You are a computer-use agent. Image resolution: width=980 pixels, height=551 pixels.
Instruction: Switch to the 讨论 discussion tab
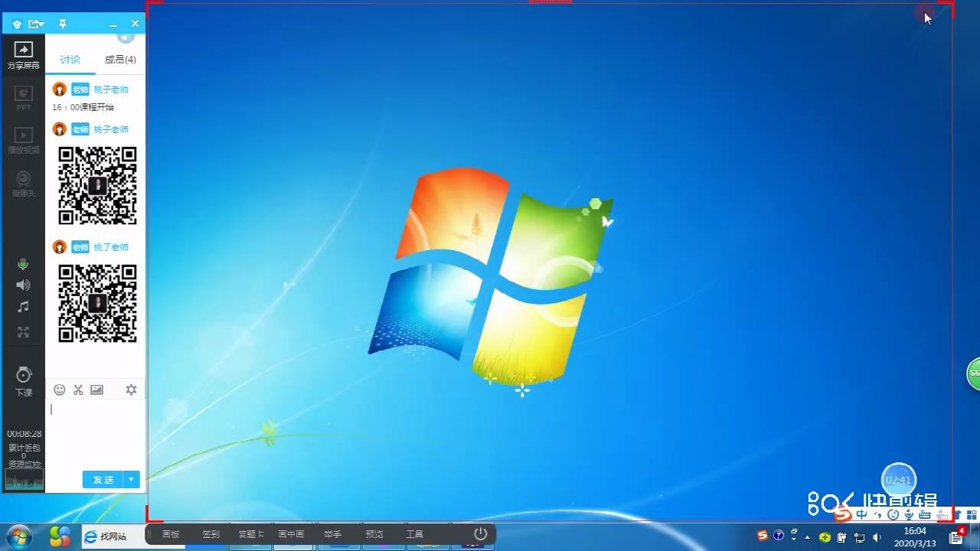[x=70, y=60]
